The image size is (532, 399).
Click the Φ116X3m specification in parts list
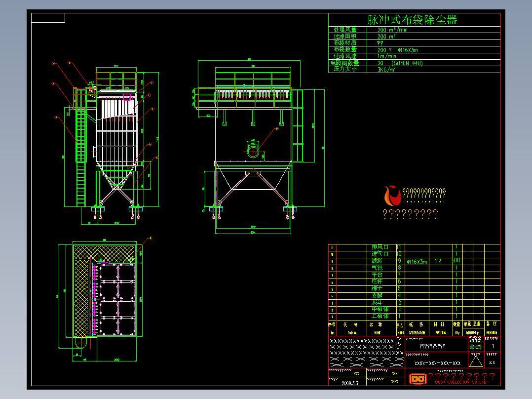tap(417, 262)
